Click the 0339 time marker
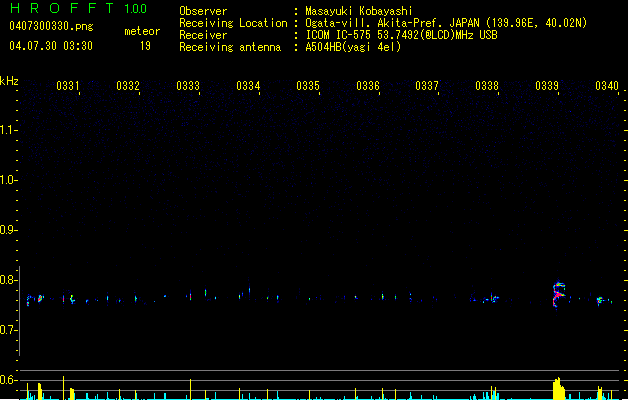This screenshot has height=400, width=629. tap(547, 86)
